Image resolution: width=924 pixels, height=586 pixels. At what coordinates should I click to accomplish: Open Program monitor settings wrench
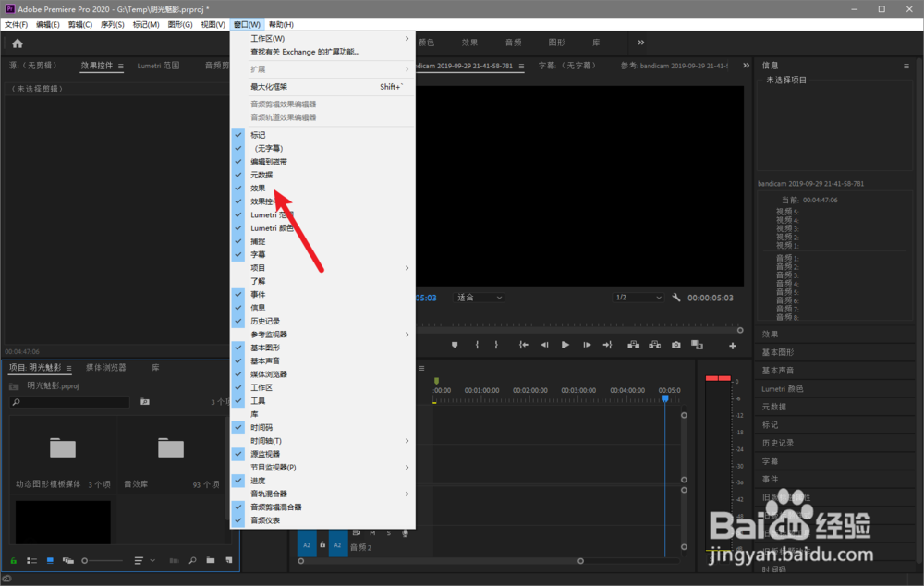pos(676,298)
